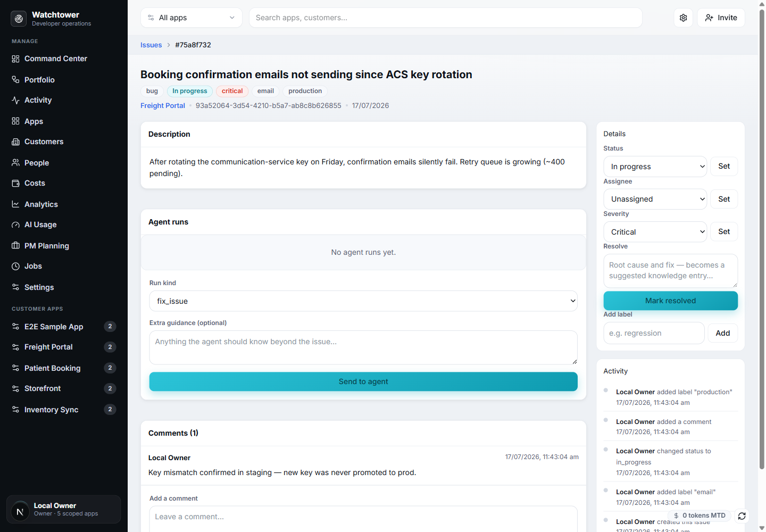Click the Patient Booking sidebar icon
This screenshot has height=532, width=766.
click(x=15, y=368)
